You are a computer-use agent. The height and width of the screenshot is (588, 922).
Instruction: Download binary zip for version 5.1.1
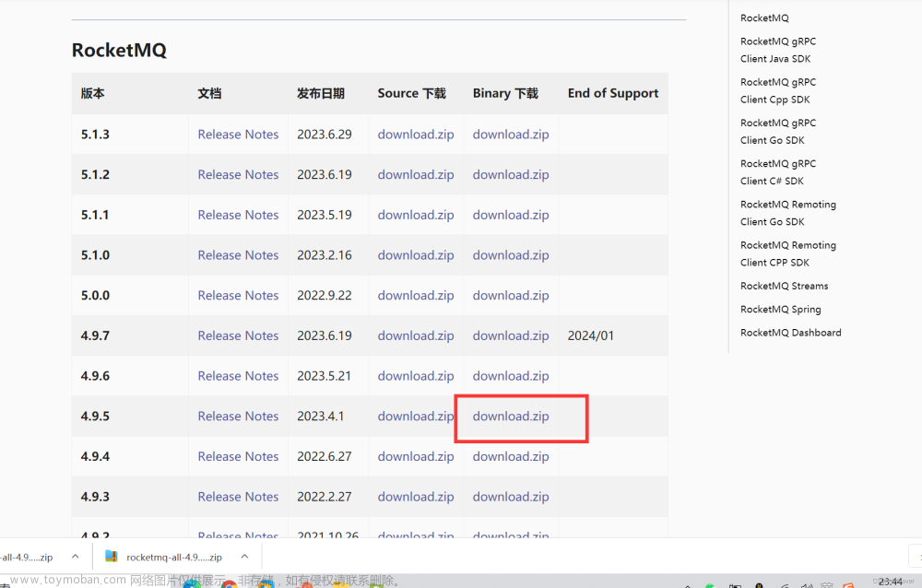click(x=511, y=215)
